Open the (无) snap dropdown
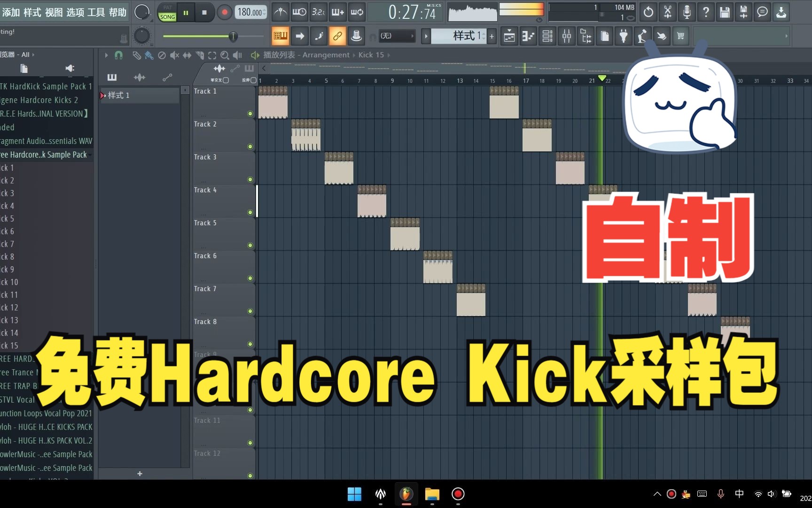 point(397,36)
